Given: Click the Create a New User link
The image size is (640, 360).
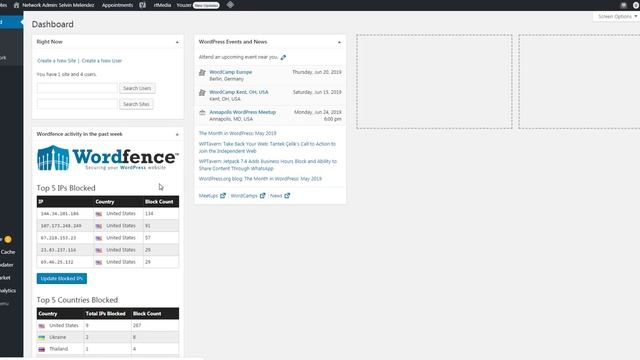Looking at the screenshot, I should (x=102, y=61).
